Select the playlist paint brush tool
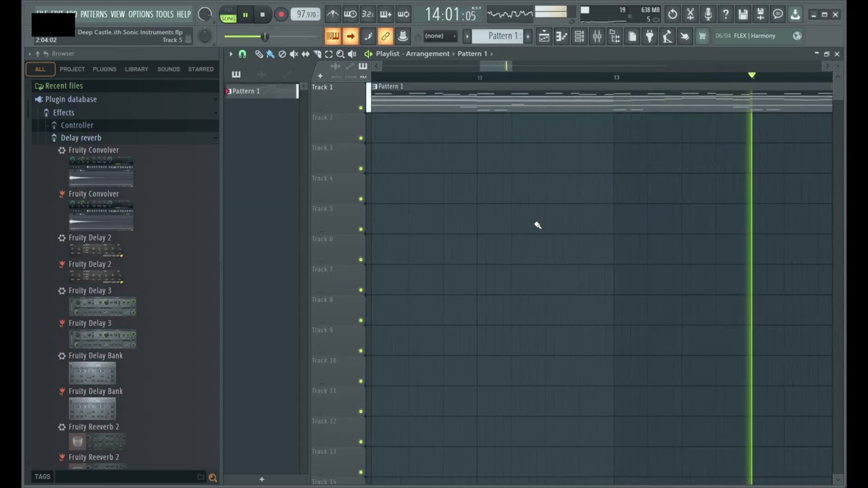This screenshot has height=488, width=868. pos(271,54)
